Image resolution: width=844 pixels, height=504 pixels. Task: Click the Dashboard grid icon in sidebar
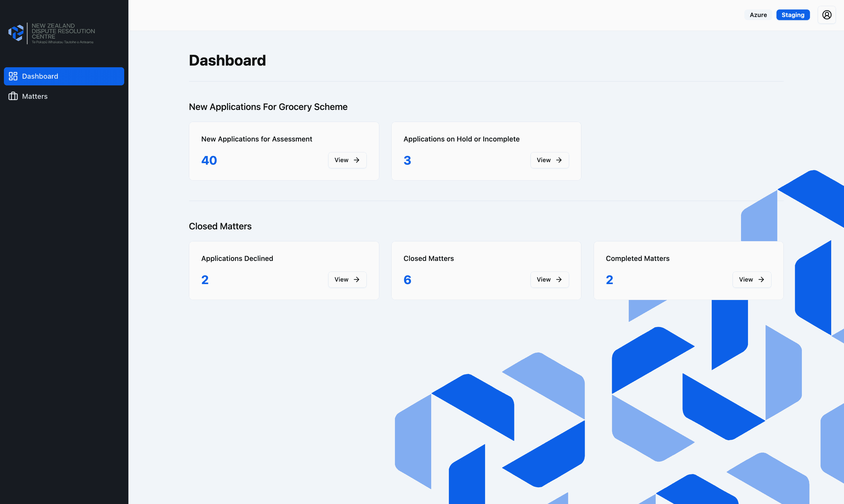click(13, 76)
